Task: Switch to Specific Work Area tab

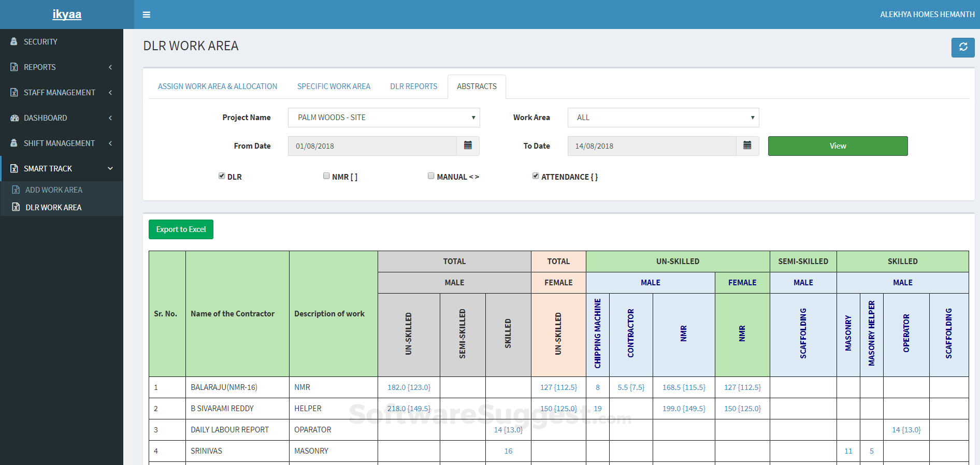Action: point(334,86)
